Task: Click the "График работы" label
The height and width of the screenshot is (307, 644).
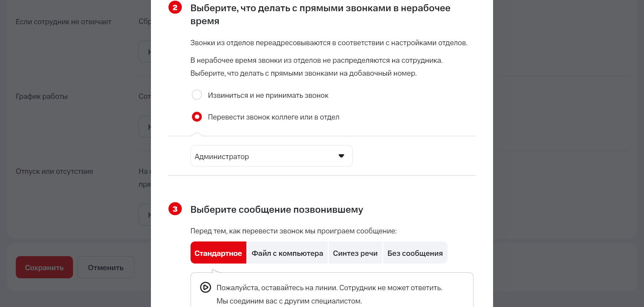Action: click(x=42, y=96)
